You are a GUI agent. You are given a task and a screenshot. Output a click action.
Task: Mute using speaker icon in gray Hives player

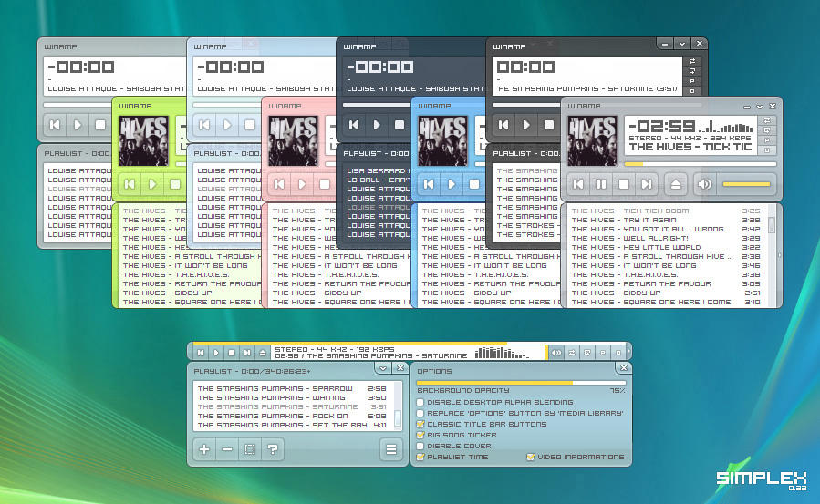[704, 184]
